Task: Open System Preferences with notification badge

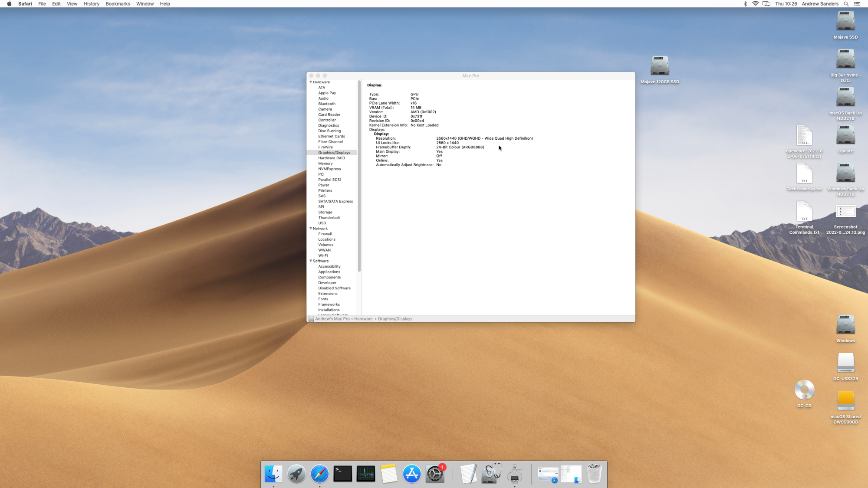Action: (435, 474)
